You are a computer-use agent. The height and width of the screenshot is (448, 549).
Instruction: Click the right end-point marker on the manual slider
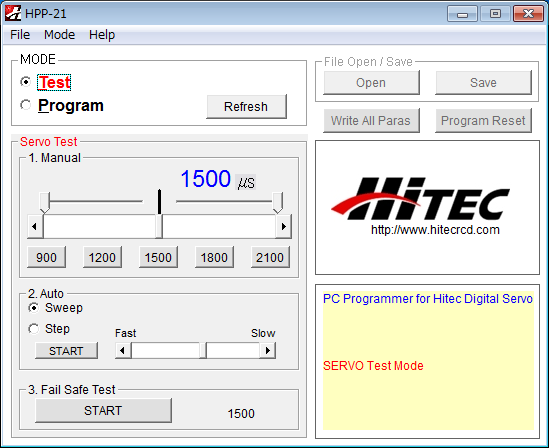coord(278,202)
